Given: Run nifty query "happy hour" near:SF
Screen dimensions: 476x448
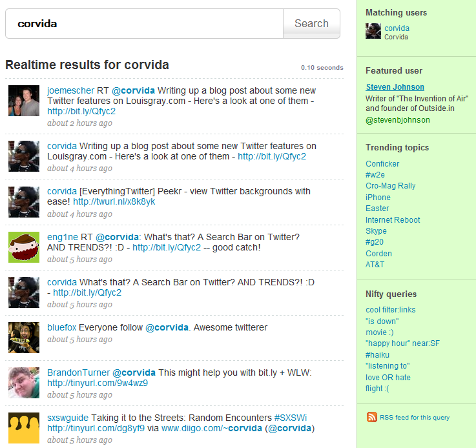Looking at the screenshot, I should (x=402, y=343).
